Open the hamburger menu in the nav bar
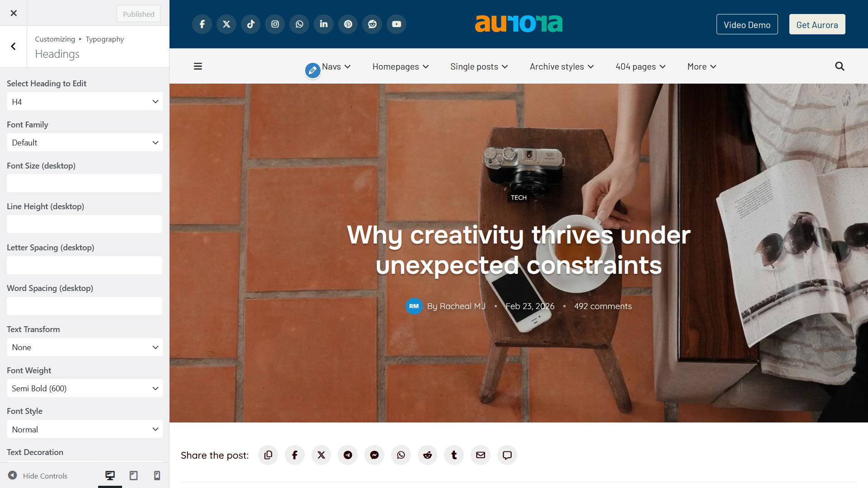The image size is (868, 488). (198, 66)
